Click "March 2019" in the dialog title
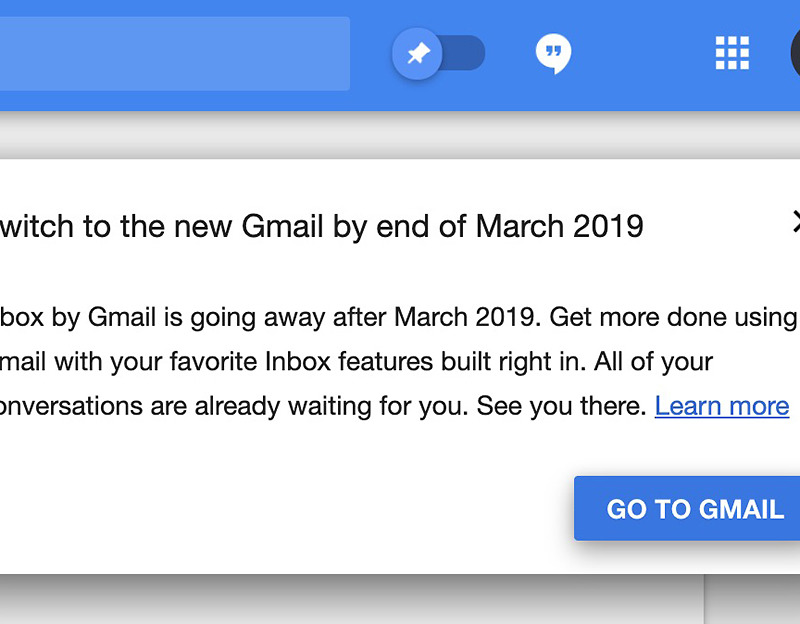This screenshot has height=624, width=800. click(559, 226)
